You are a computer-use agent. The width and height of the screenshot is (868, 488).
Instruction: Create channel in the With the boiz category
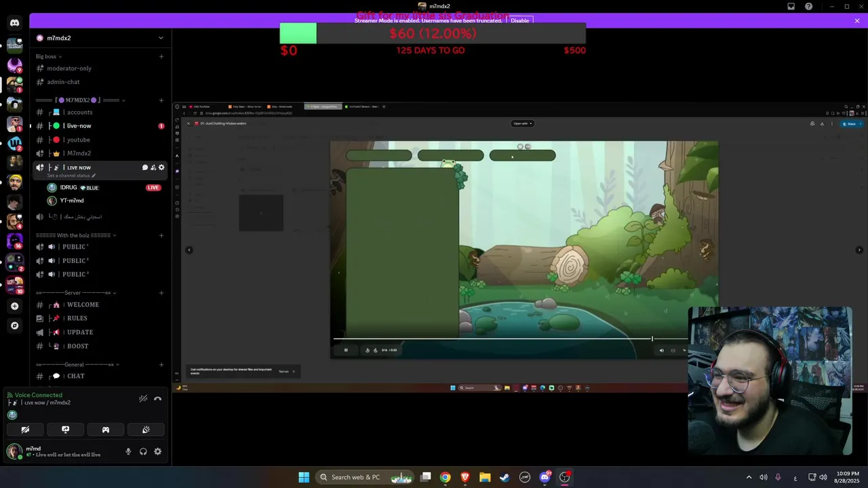161,235
